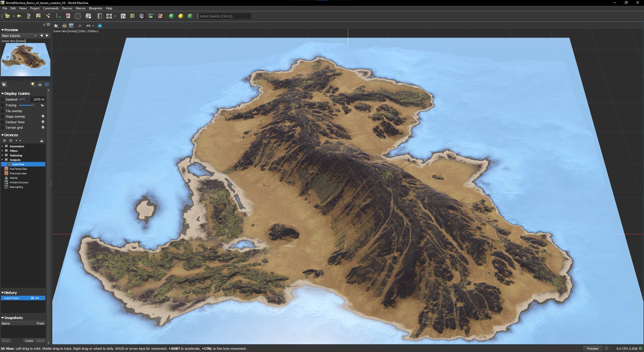Open the Macros menu
The image size is (644, 352).
tap(80, 8)
